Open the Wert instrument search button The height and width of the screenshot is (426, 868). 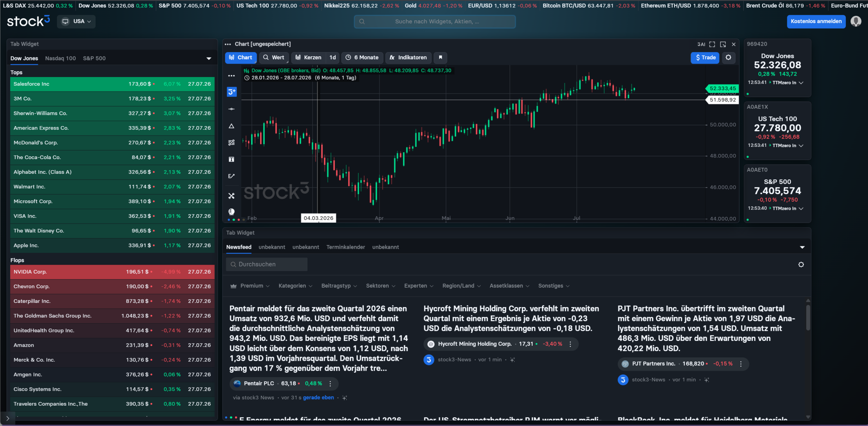pos(274,58)
